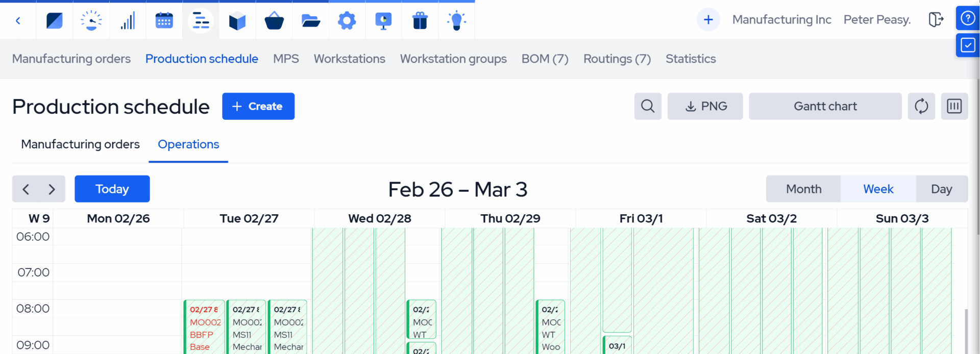The width and height of the screenshot is (980, 354).
Task: Open the Calendar module icon
Action: [164, 20]
